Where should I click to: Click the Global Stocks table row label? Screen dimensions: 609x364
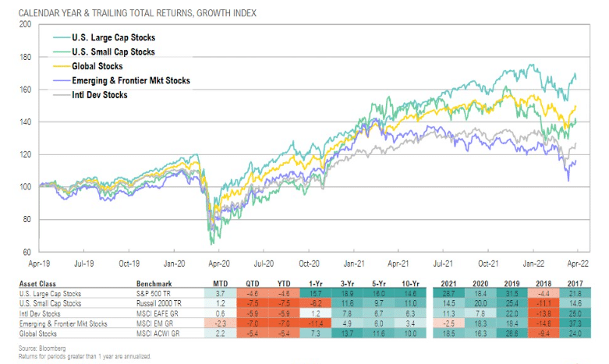38,334
